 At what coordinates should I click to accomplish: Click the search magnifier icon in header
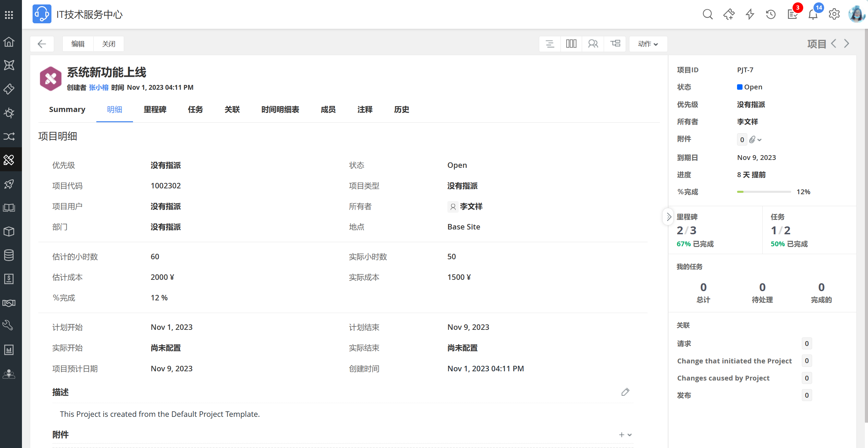point(708,14)
